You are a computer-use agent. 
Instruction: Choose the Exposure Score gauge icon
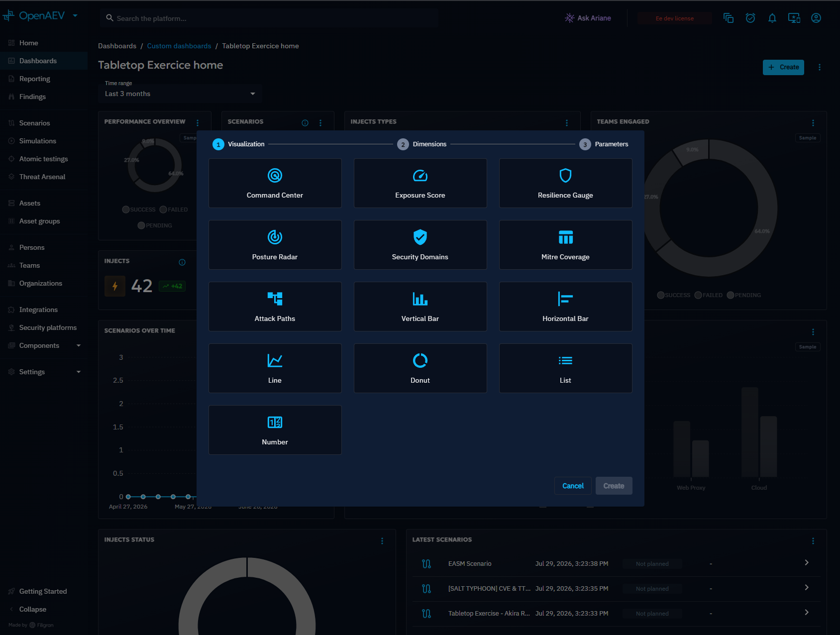[420, 176]
